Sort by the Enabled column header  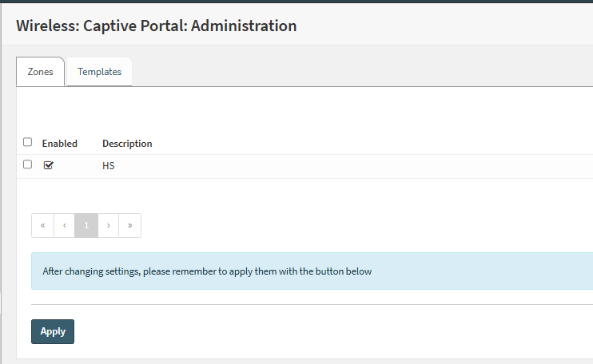point(60,144)
